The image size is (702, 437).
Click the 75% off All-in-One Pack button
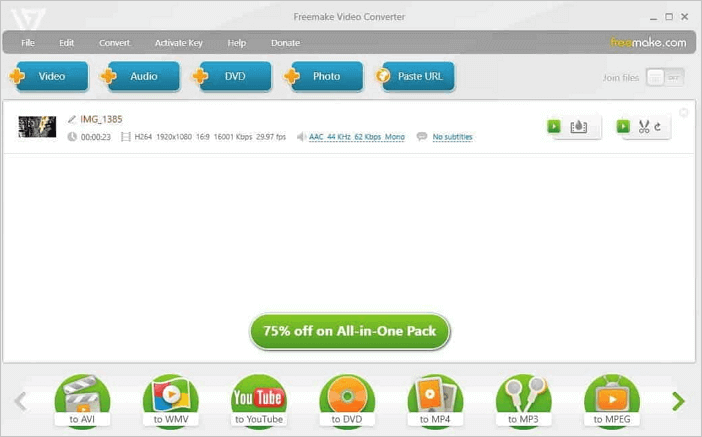coord(350,331)
